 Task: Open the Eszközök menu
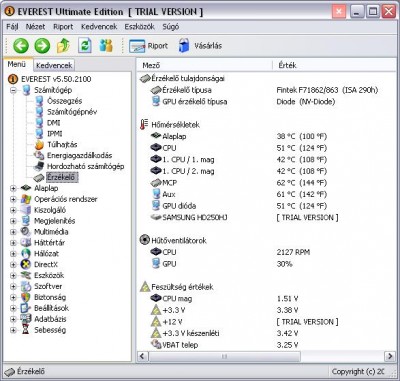coord(139,27)
